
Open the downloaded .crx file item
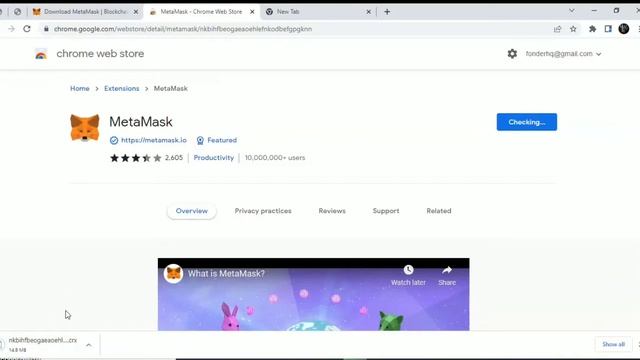(x=43, y=344)
